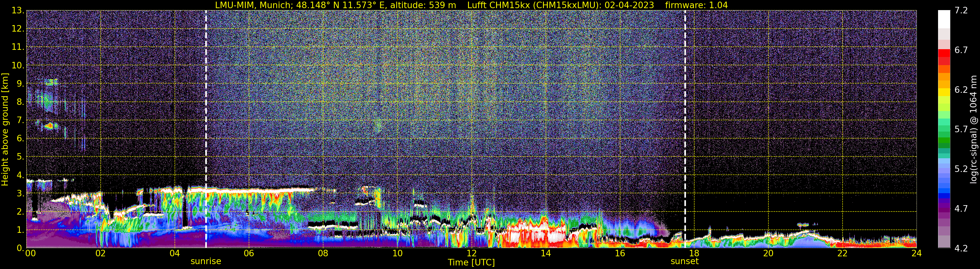Click the time tick label '12'
980x269 pixels.
pyautogui.click(x=471, y=253)
